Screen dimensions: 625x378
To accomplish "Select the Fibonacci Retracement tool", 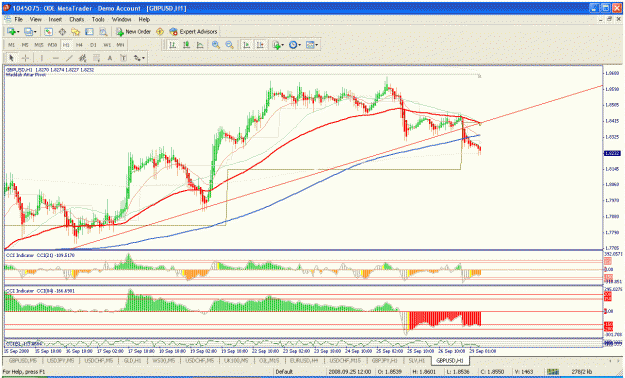I will point(96,58).
